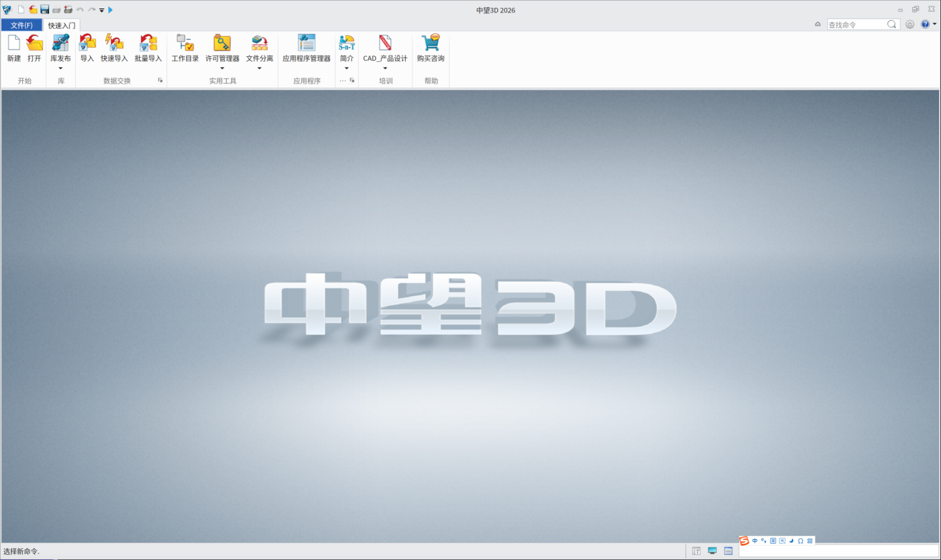Click the 库发布 library publish icon
Viewport: 941px width, 560px height.
click(x=60, y=43)
